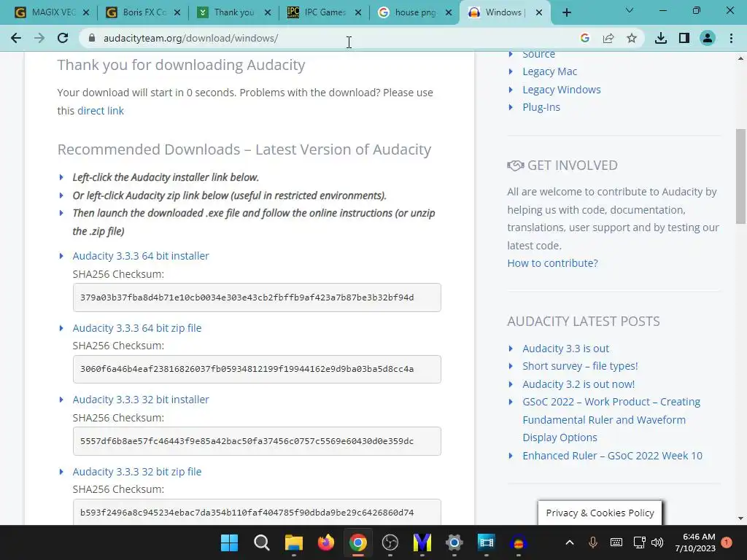Open the Short survey – file types! post
This screenshot has width=747, height=560.
click(580, 366)
